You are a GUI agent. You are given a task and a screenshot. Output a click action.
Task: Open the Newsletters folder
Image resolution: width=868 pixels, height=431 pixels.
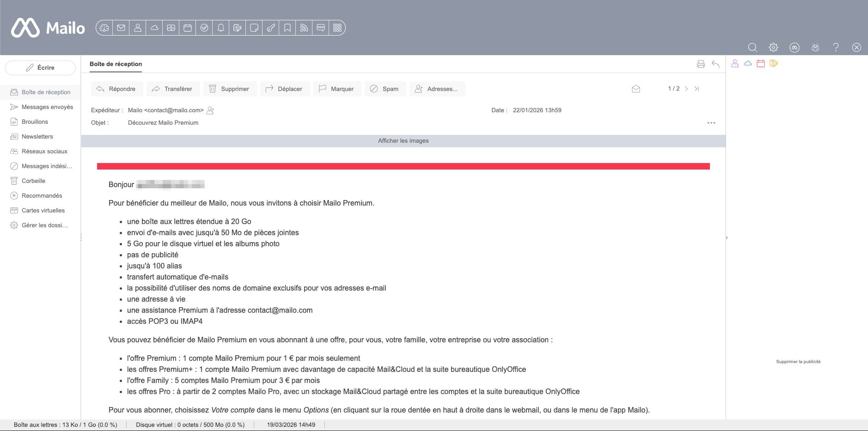[41, 136]
